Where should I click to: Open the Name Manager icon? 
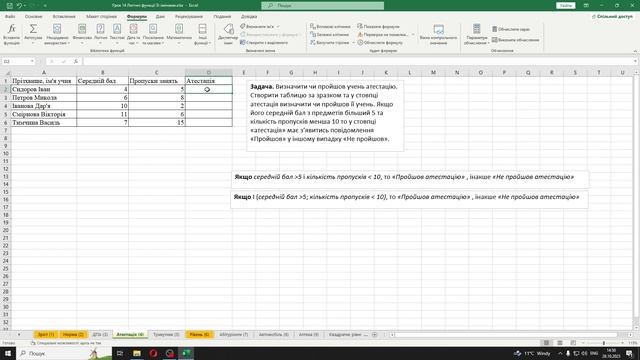[x=228, y=29]
